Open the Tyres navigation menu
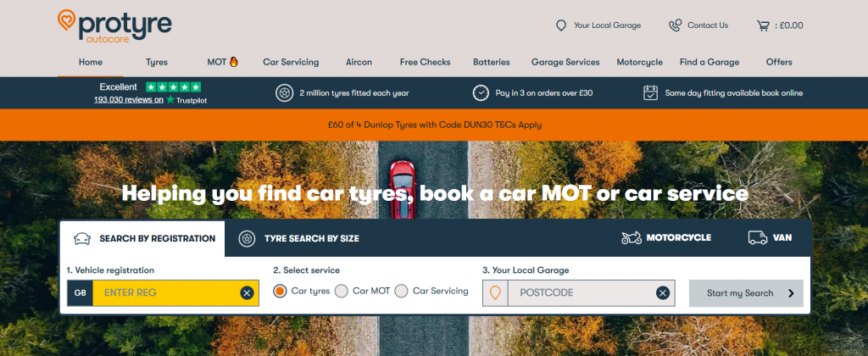Image resolution: width=868 pixels, height=356 pixels. tap(157, 62)
